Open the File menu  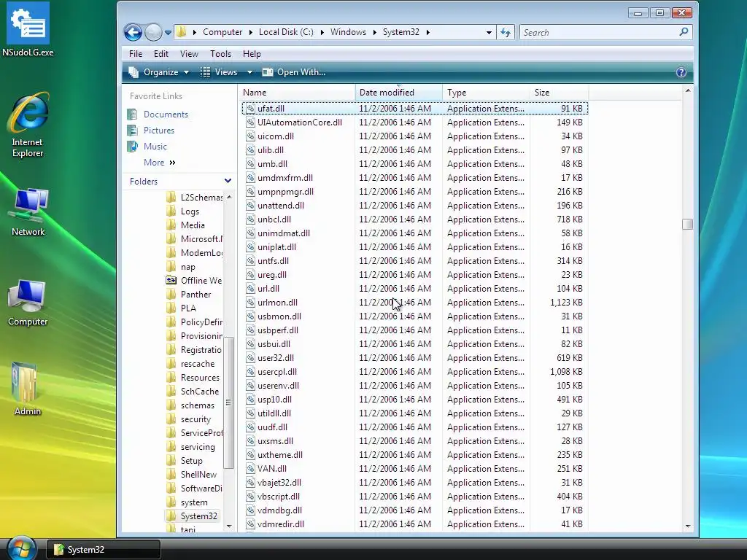(x=135, y=54)
